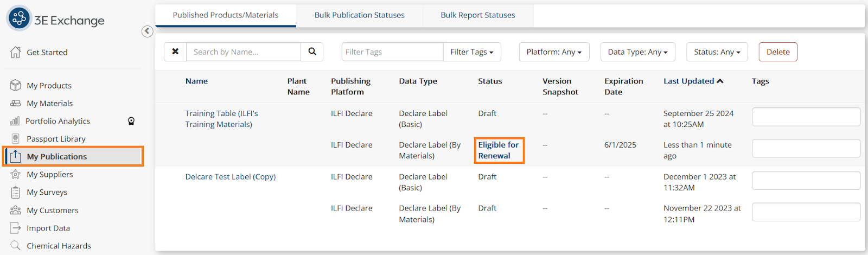Click the 'September 25 2024 at 10:25AM' cell

tap(698, 119)
